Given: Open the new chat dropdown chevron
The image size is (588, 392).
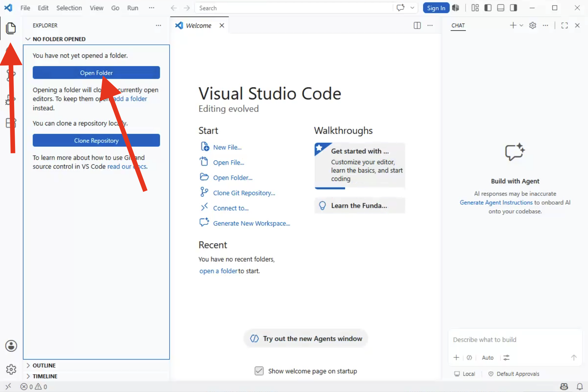Looking at the screenshot, I should (x=521, y=25).
